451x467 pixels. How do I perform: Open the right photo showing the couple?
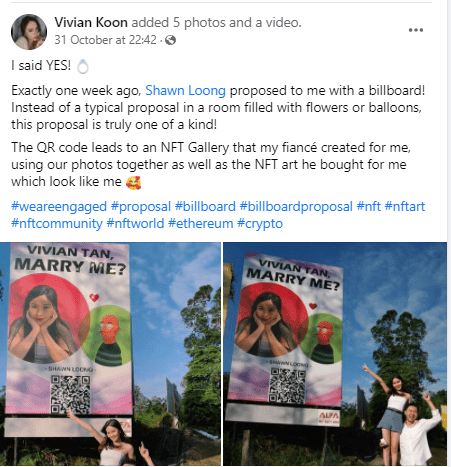tap(335, 354)
